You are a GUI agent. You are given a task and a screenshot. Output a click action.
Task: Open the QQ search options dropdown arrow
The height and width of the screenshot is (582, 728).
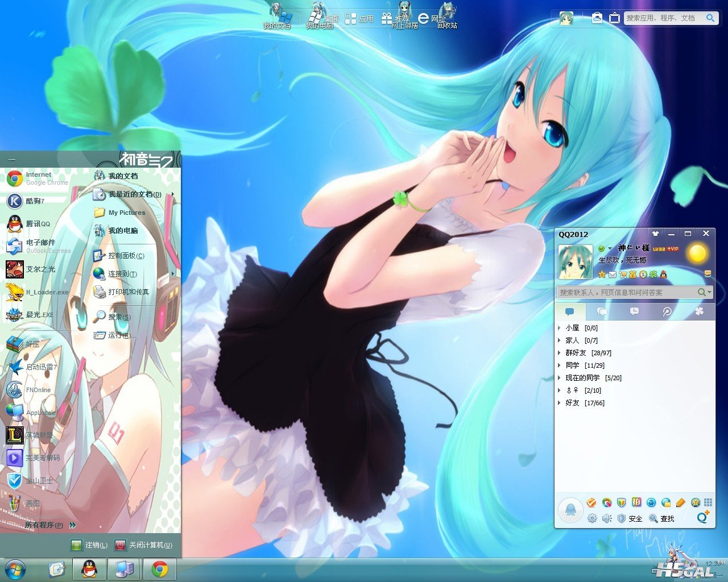709,292
